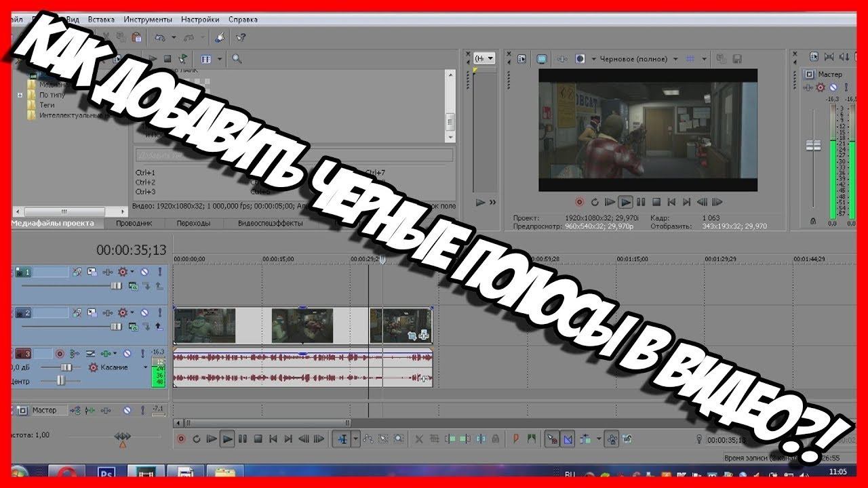The height and width of the screenshot is (488, 868).
Task: Pause playback in the preview window
Action: click(641, 201)
